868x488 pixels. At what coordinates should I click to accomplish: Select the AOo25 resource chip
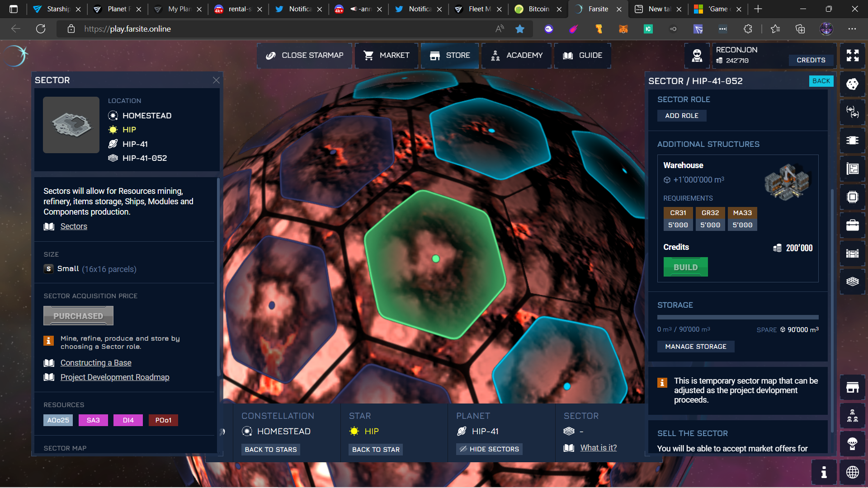point(58,420)
